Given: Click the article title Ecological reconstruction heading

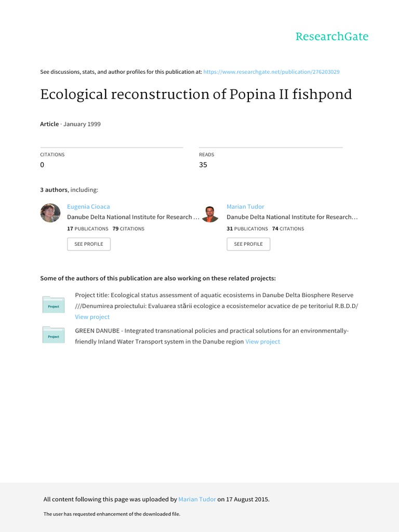Looking at the screenshot, I should (x=196, y=95).
